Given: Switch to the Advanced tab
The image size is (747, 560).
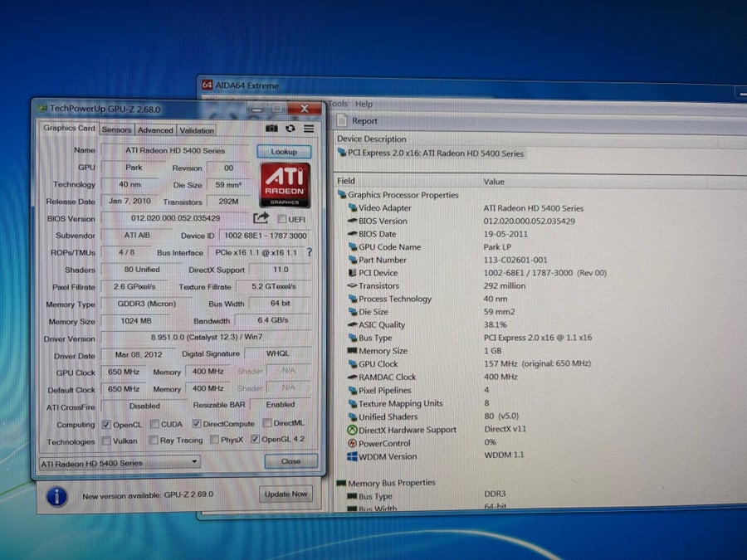Looking at the screenshot, I should tap(155, 130).
